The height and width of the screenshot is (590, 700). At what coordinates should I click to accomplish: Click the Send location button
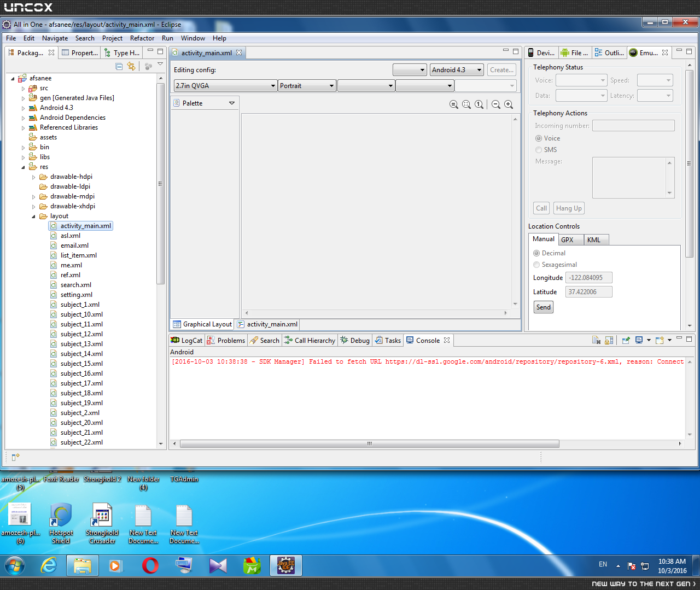click(544, 307)
